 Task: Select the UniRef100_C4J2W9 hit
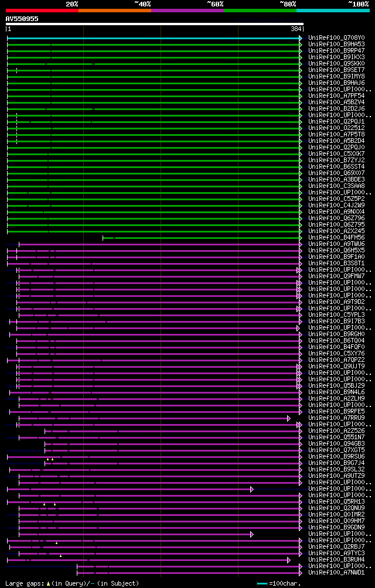point(336,206)
